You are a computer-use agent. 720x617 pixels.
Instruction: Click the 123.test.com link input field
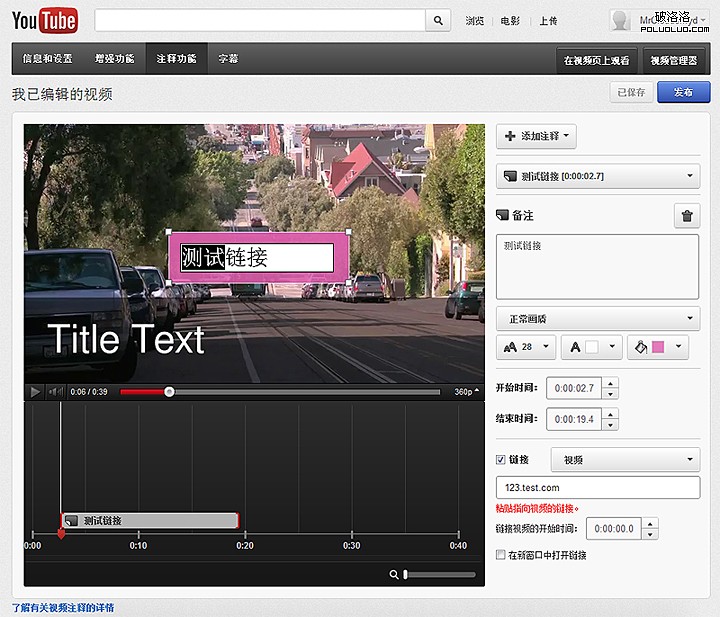click(598, 488)
